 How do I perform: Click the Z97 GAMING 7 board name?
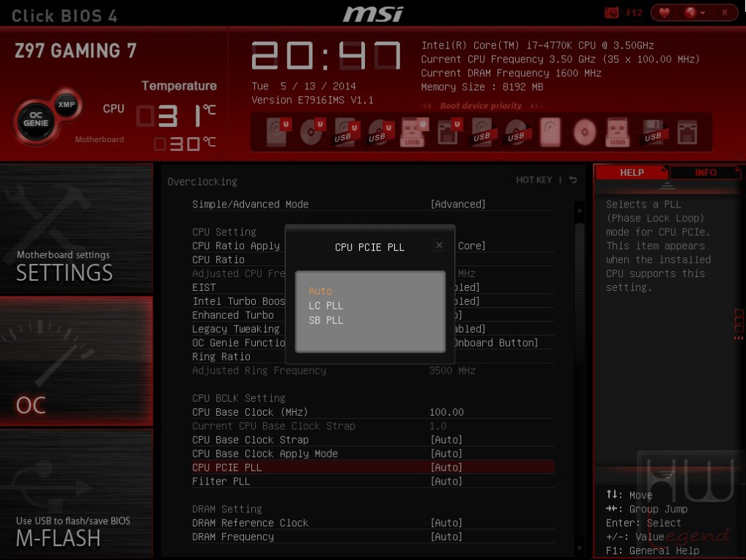(x=75, y=51)
